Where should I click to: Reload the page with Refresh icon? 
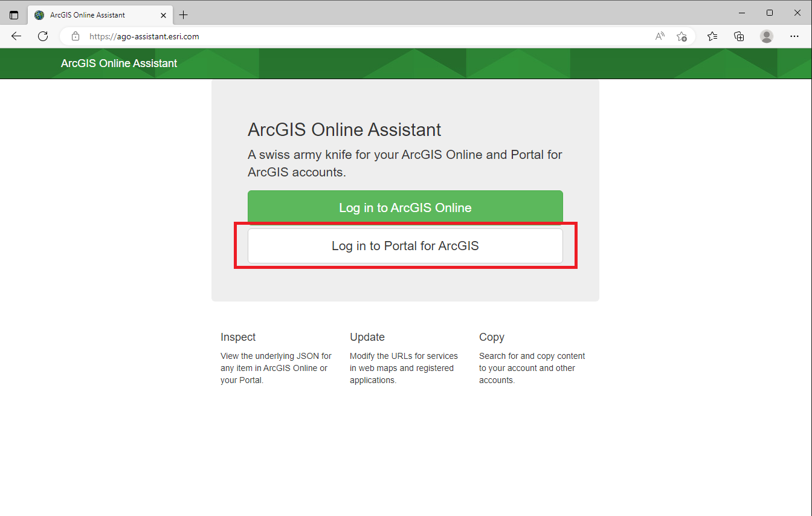[x=43, y=36]
